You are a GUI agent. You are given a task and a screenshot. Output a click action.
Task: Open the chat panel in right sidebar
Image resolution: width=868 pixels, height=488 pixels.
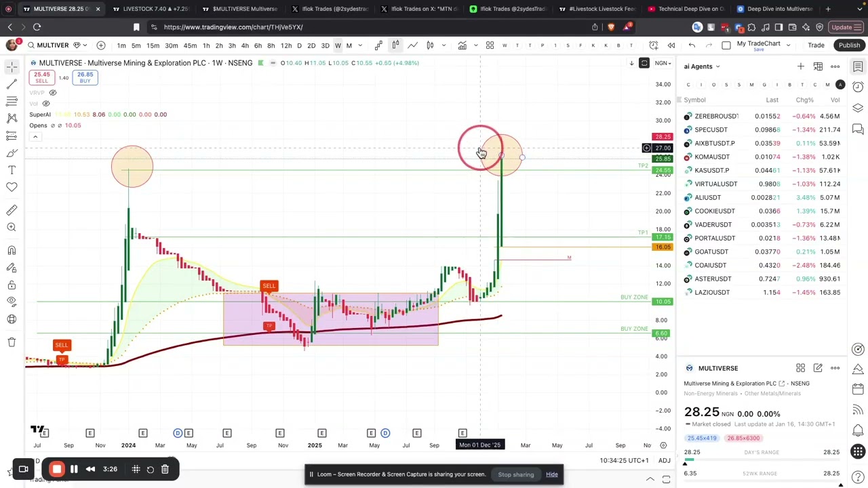[x=858, y=129]
